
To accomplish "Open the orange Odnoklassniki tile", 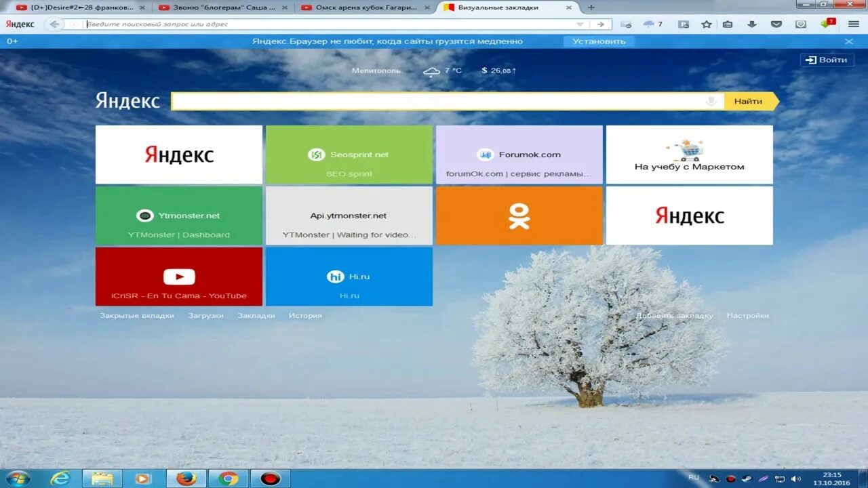I will [x=519, y=216].
